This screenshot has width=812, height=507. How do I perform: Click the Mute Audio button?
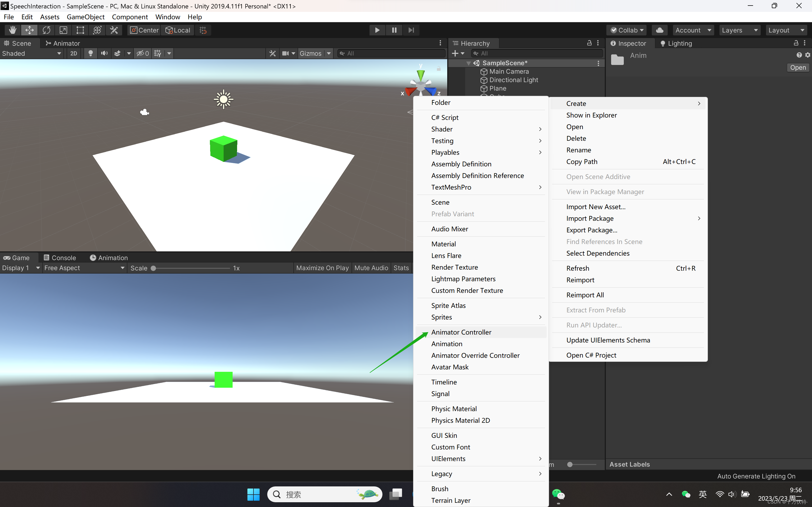[370, 267]
